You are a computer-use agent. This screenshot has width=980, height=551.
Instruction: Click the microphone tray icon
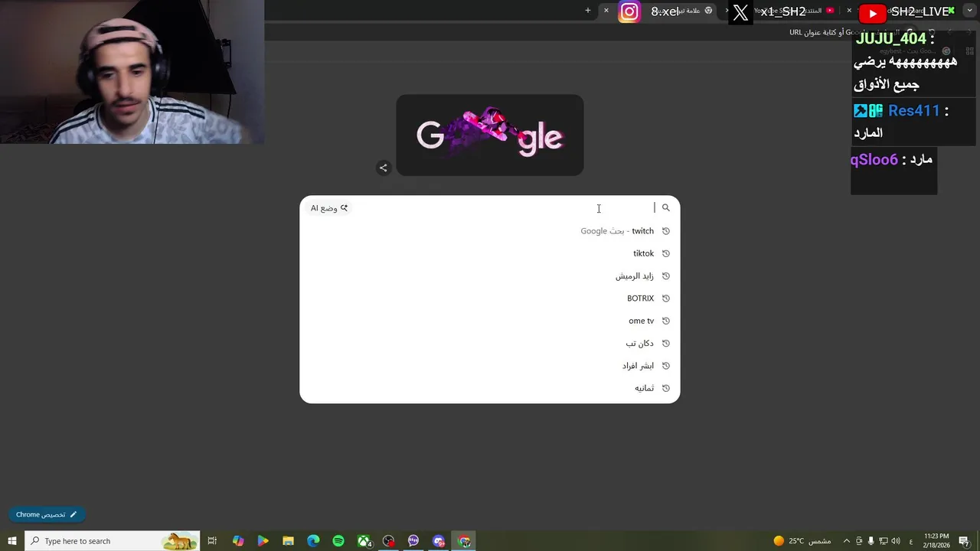[871, 541]
